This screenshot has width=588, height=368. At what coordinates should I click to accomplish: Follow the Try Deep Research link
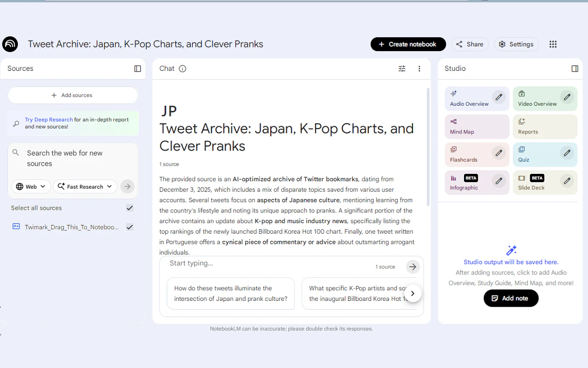click(x=49, y=120)
